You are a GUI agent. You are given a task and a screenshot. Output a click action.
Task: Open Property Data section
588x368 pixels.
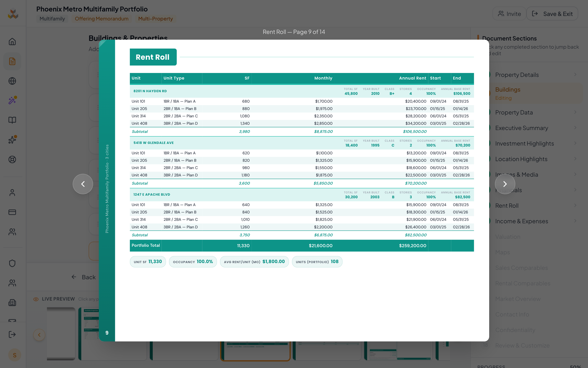[514, 112]
